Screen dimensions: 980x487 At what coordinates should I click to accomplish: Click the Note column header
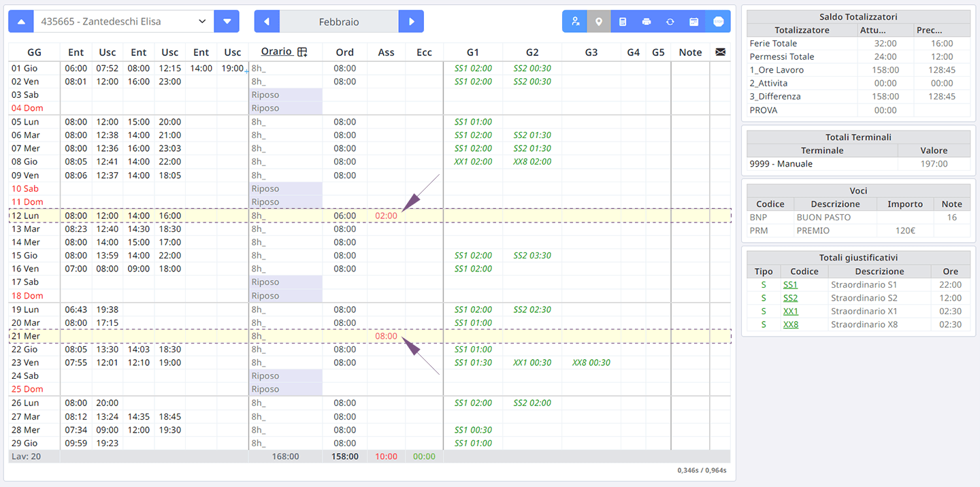point(690,52)
